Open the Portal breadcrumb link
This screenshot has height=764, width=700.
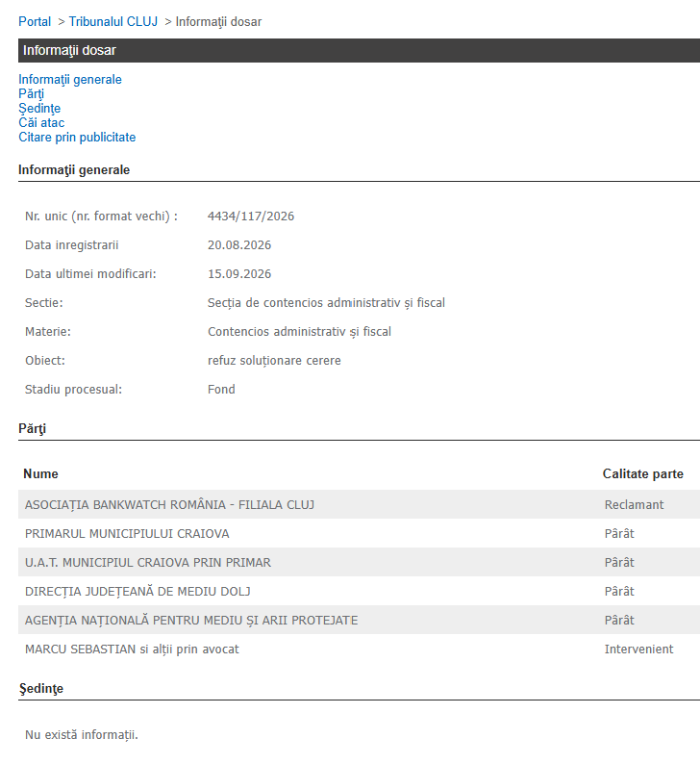coord(35,22)
